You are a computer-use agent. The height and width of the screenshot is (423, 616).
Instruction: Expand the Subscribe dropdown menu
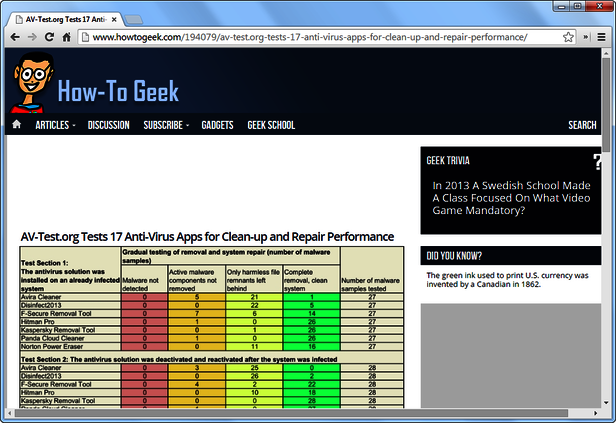tap(165, 125)
